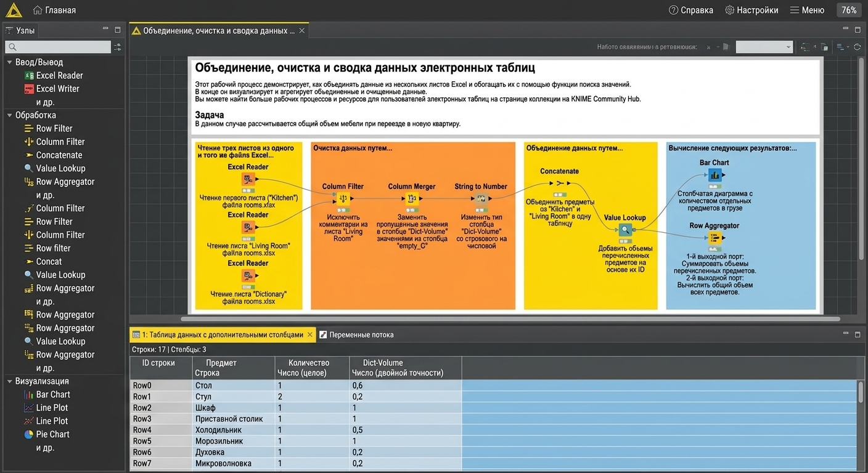Open the alignment options dropdown arrow
This screenshot has width=868, height=473.
[848, 47]
